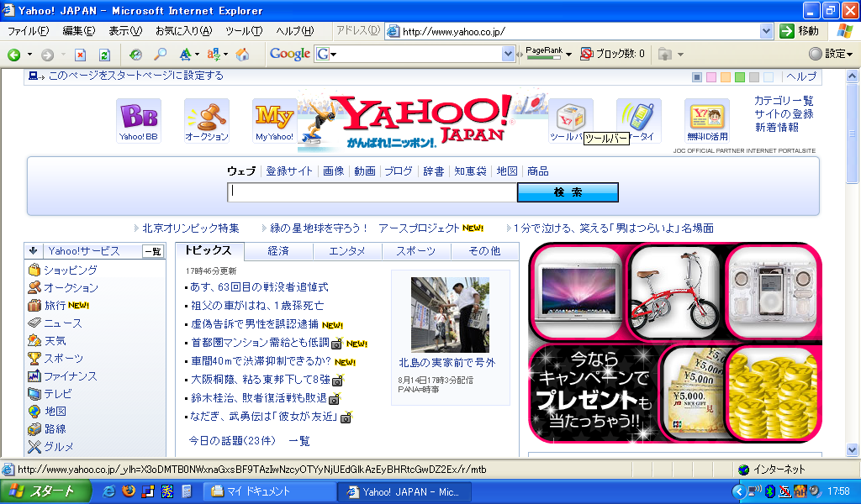Open the お気に入り(A) menu

tap(183, 31)
